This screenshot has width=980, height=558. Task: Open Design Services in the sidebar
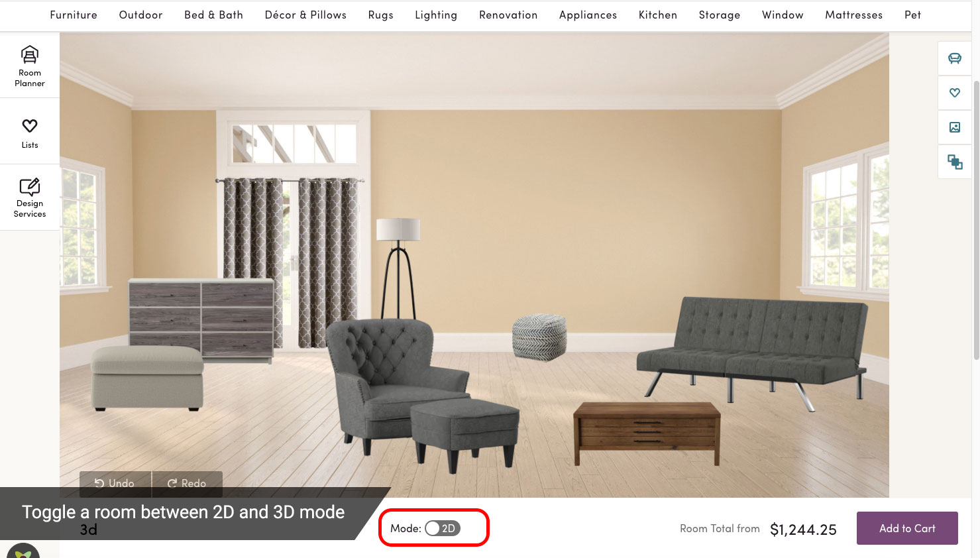[30, 197]
